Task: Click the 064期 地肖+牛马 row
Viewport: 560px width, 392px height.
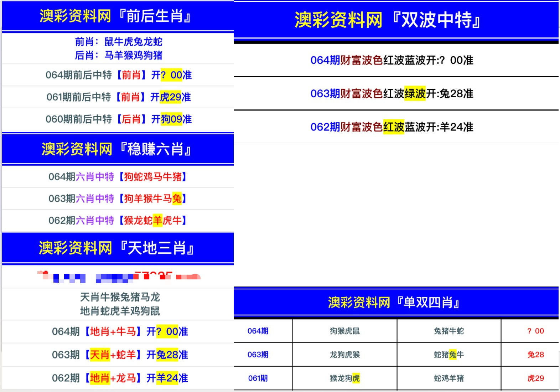Action: 120,332
